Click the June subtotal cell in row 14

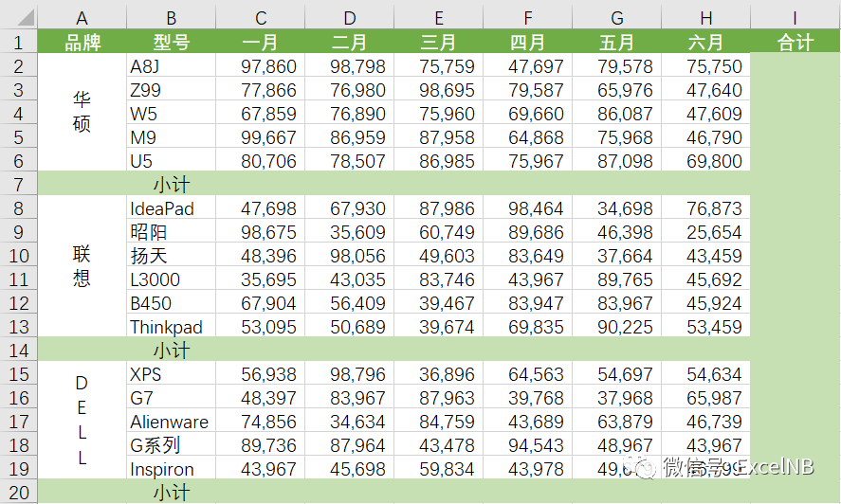pyautogui.click(x=705, y=350)
